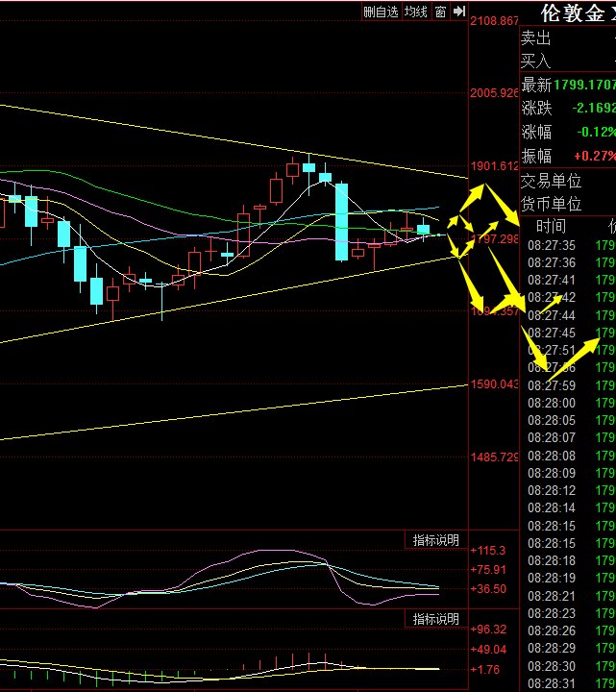The width and height of the screenshot is (616, 692).
Task: Select the tick row 08:27:41
Action: pyautogui.click(x=568, y=281)
